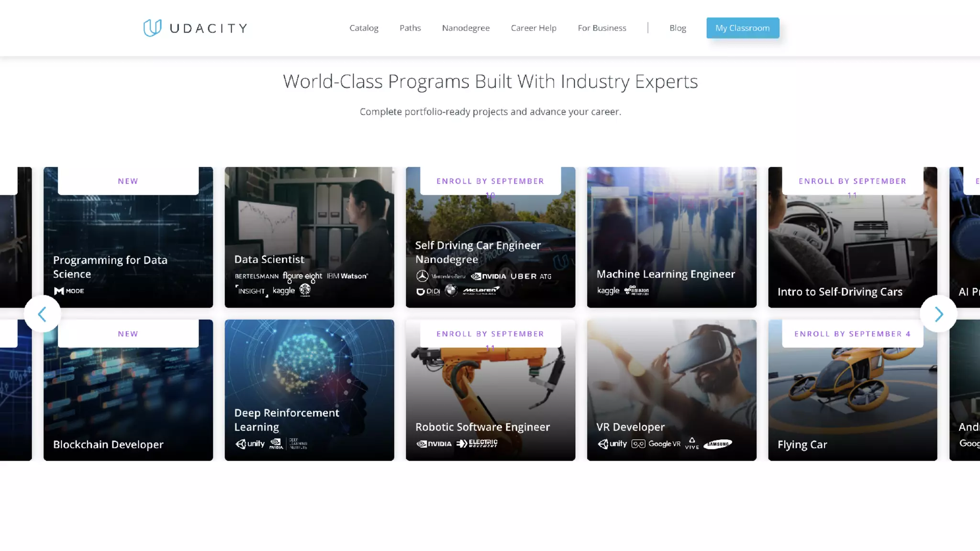The width and height of the screenshot is (980, 551).
Task: Open the Catalog menu item
Action: (x=364, y=28)
